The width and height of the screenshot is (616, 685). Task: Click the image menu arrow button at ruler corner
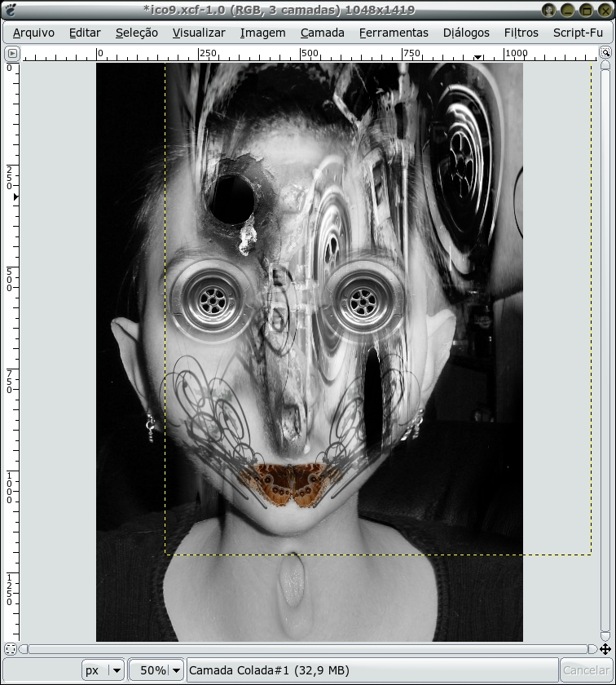(x=12, y=54)
